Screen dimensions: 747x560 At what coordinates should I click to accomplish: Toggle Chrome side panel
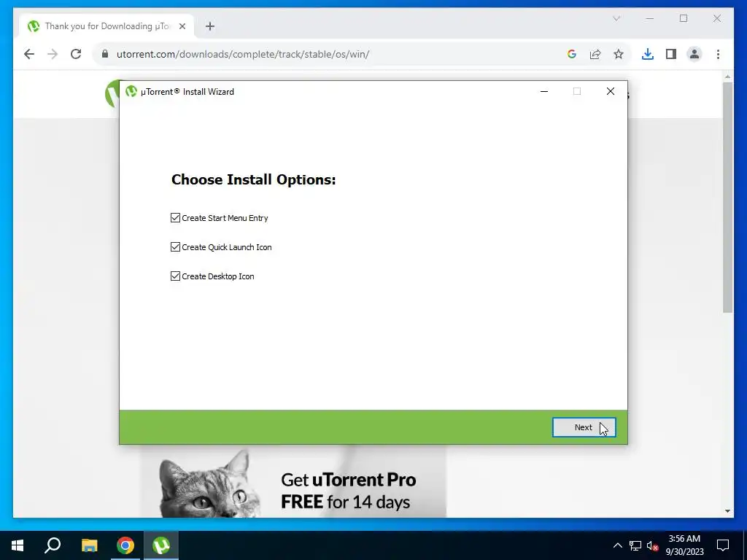point(671,54)
